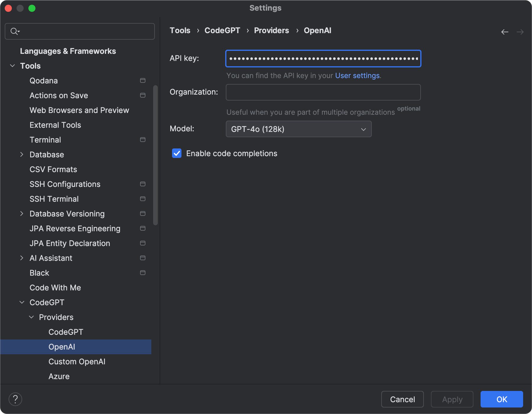Select Custom OpenAI provider
532x414 pixels.
[x=77, y=361]
